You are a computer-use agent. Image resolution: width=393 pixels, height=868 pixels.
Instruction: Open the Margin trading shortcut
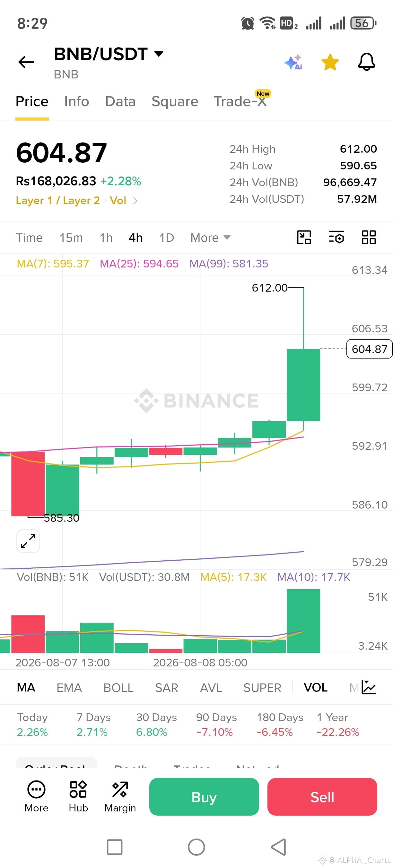point(120,797)
